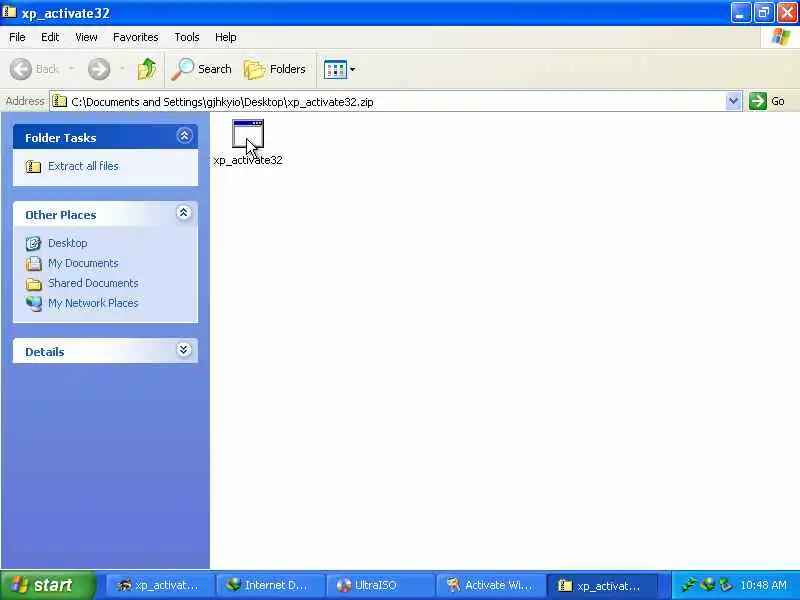This screenshot has height=600, width=800.
Task: Click the green Go button
Action: pos(767,101)
